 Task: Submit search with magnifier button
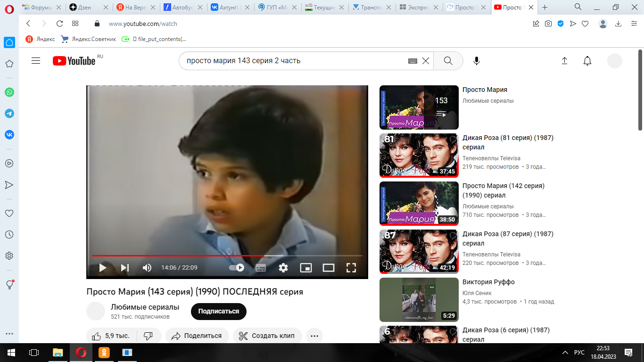point(448,60)
